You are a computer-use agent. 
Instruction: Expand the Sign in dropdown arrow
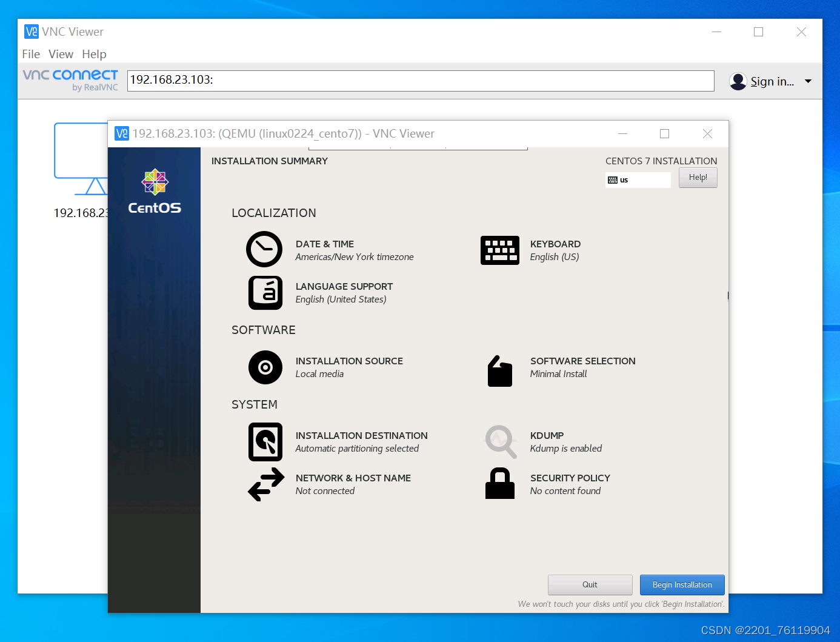coord(808,81)
